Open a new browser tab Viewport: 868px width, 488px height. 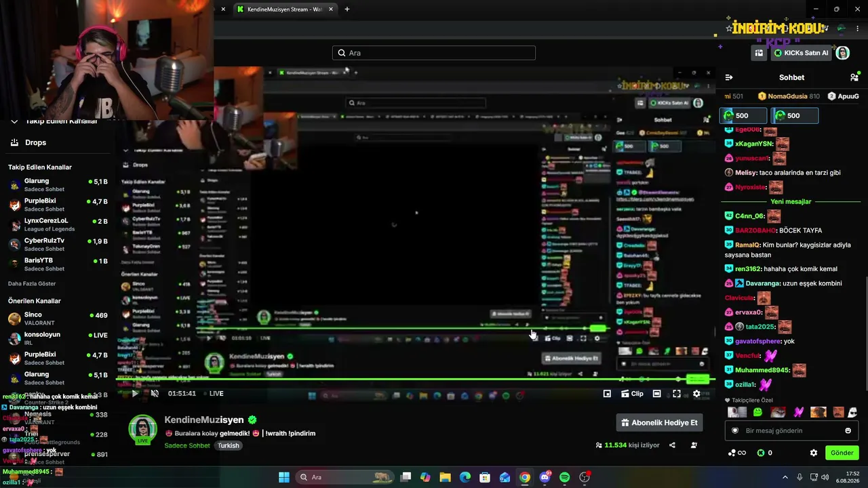coord(347,9)
